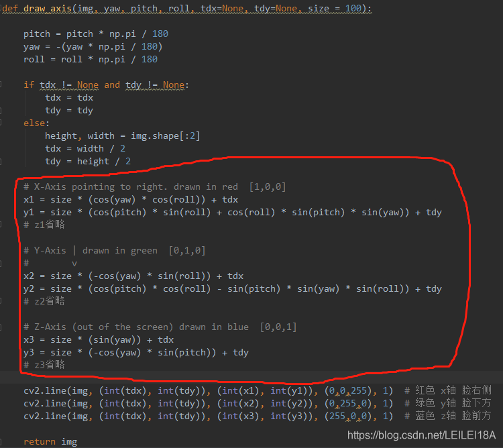Click the 'tdx = tdx' assignment line
This screenshot has width=503, height=448.
click(x=69, y=98)
